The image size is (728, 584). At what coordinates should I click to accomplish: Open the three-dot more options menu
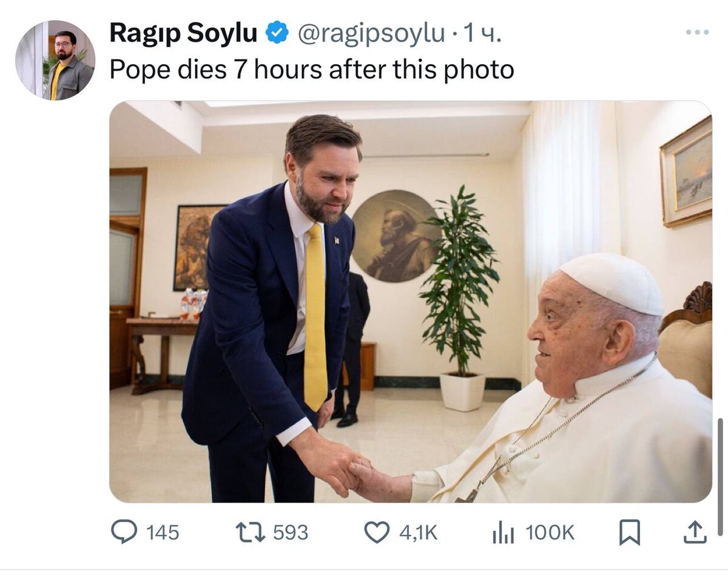click(697, 33)
